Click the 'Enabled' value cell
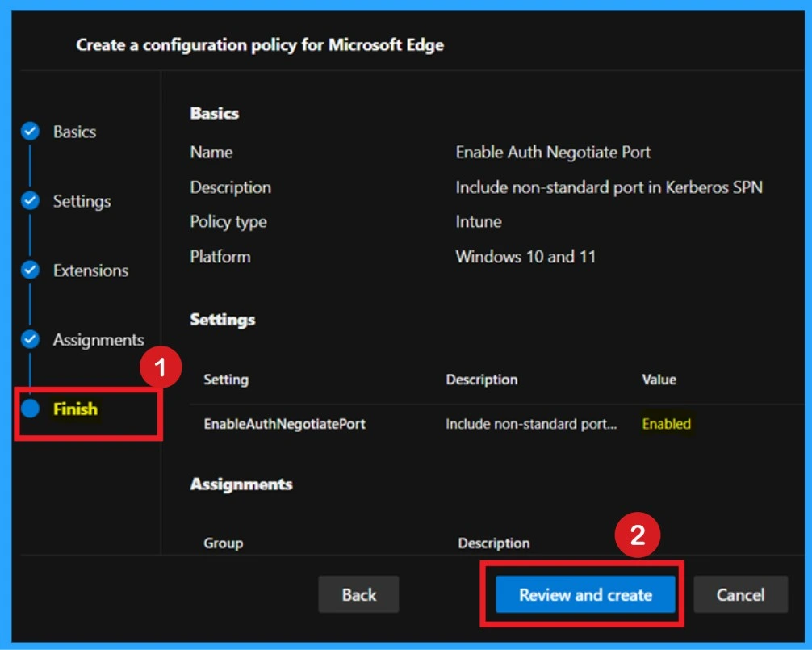 pos(666,424)
